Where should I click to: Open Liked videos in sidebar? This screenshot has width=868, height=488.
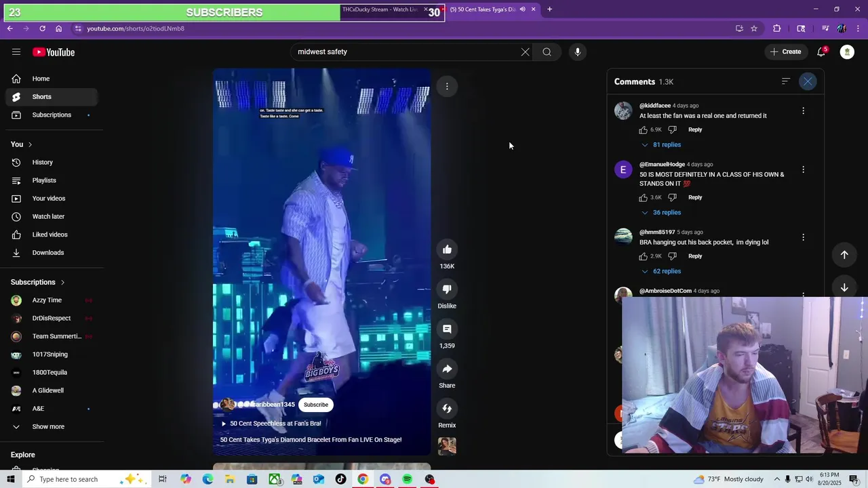click(x=52, y=235)
